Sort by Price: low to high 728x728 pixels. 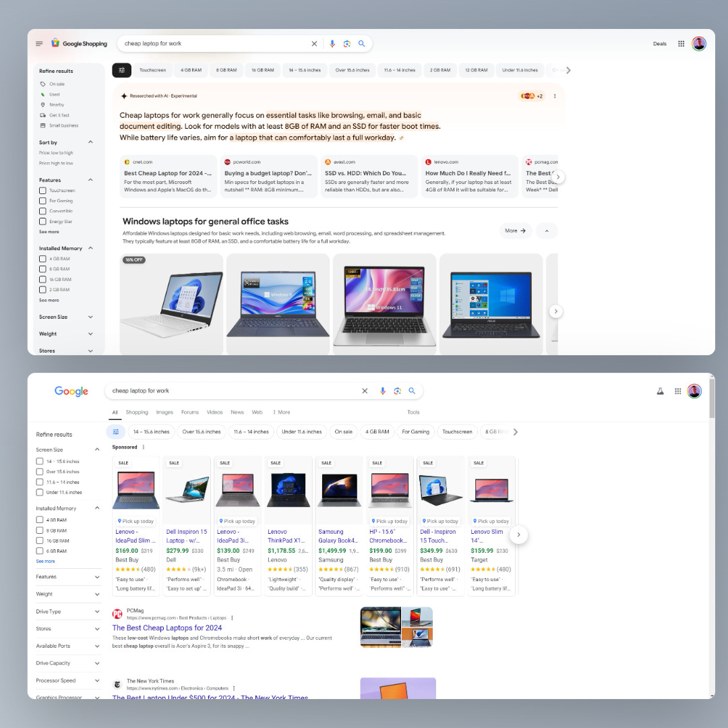(x=56, y=153)
